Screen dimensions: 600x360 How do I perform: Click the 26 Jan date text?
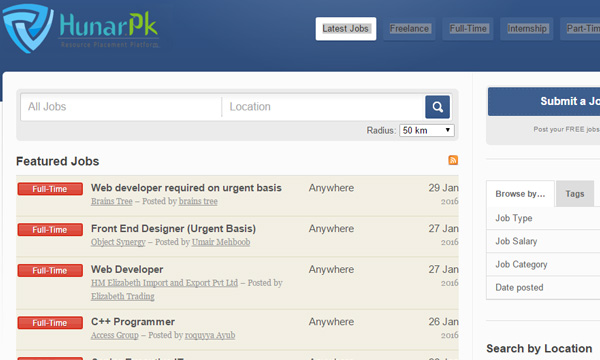(x=443, y=322)
